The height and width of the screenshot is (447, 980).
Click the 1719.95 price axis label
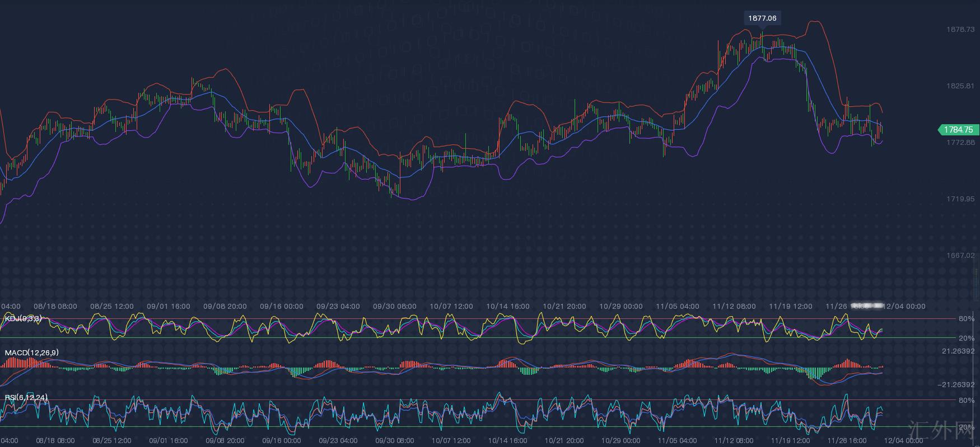click(960, 199)
